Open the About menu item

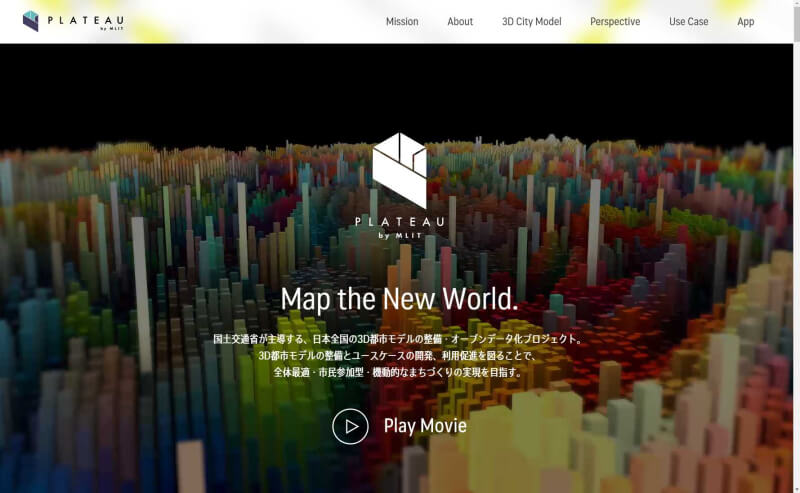click(x=460, y=22)
